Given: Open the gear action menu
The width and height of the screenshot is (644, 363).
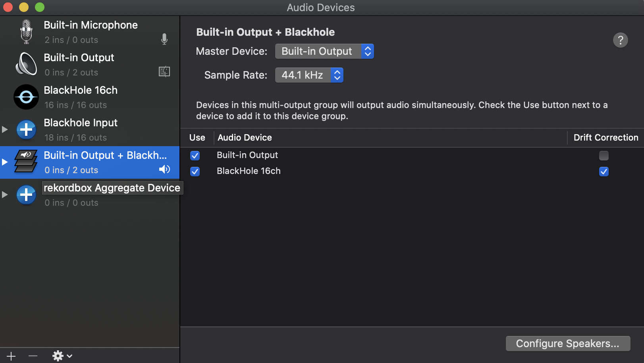Looking at the screenshot, I should (x=62, y=356).
